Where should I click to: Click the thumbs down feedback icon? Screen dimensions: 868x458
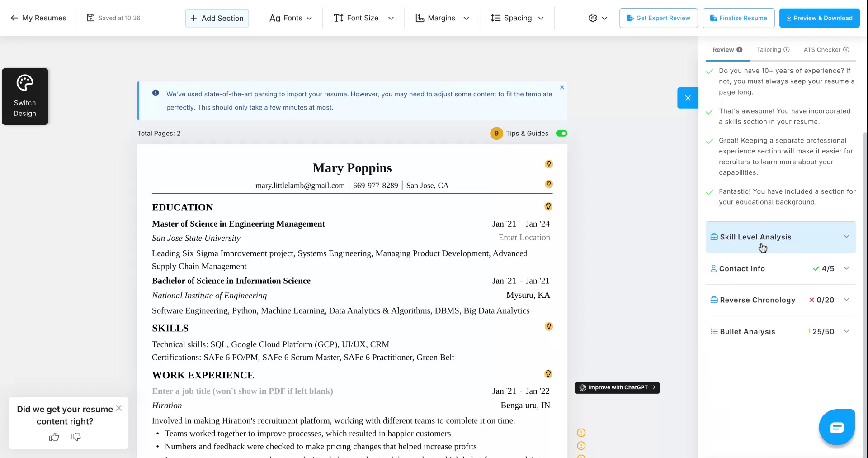pyautogui.click(x=76, y=437)
